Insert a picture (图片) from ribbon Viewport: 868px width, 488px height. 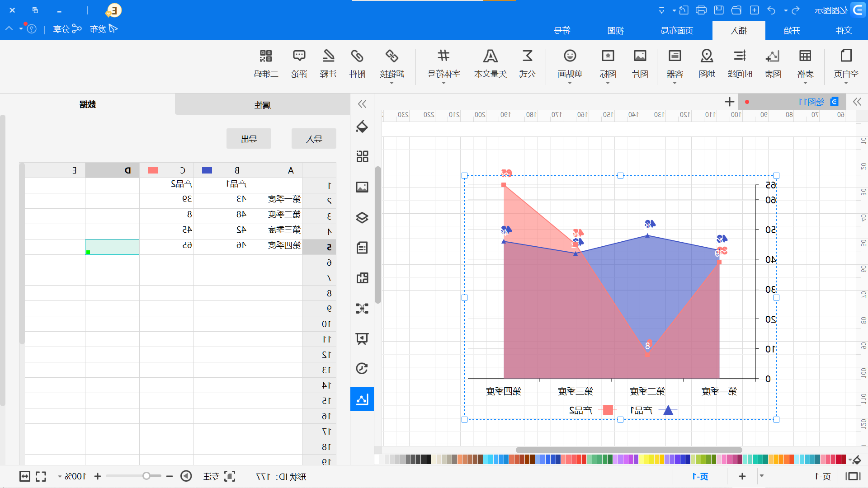pos(640,63)
